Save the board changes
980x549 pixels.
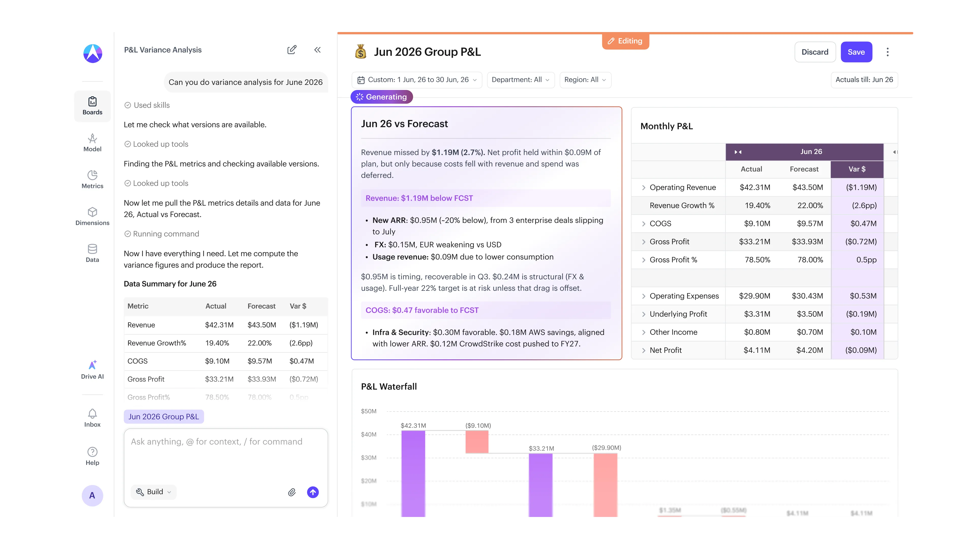[x=856, y=52]
